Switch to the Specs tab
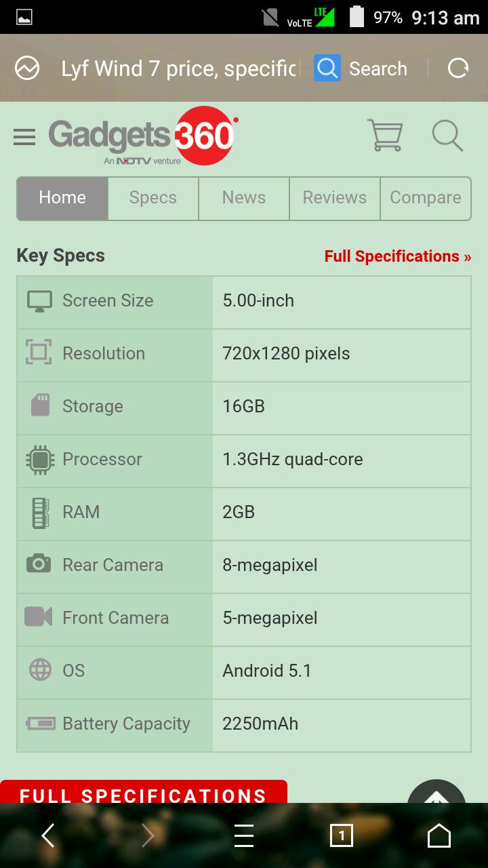488x868 pixels. (x=153, y=198)
